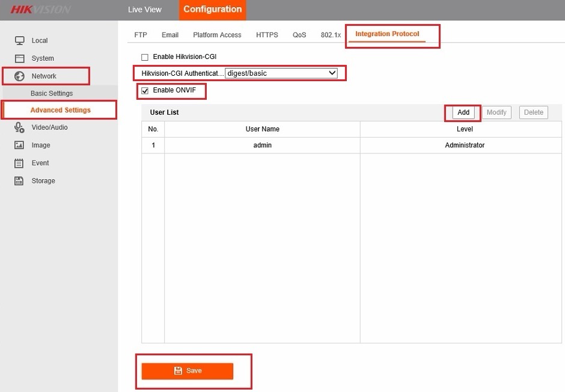Go to the Email tab
The image size is (565, 392).
170,35
